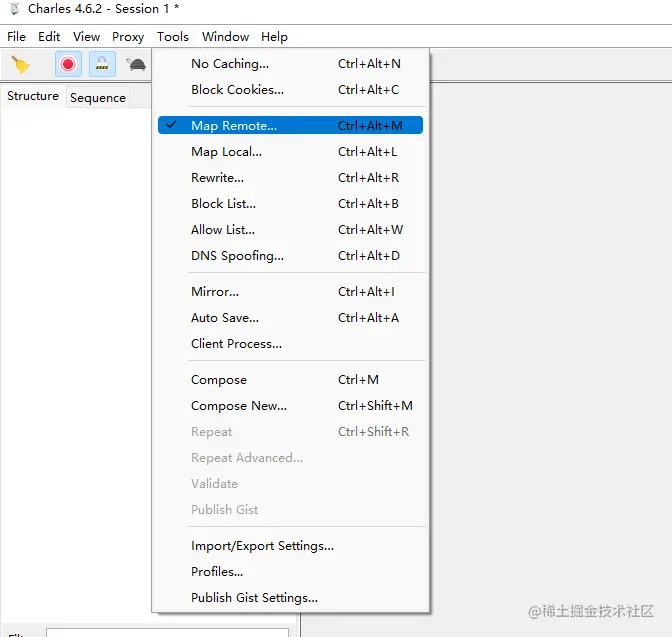
Task: Toggle the turtle throttling icon
Action: coord(136,65)
